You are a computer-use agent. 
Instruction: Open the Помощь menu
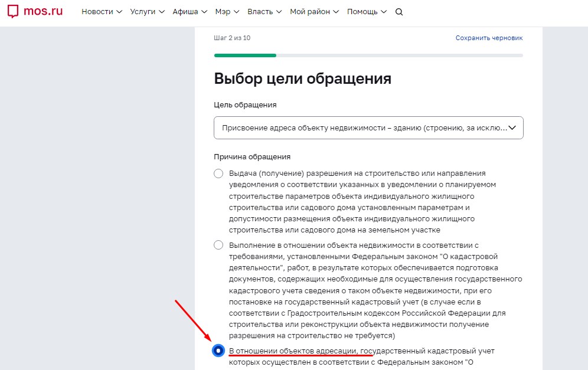pyautogui.click(x=367, y=12)
